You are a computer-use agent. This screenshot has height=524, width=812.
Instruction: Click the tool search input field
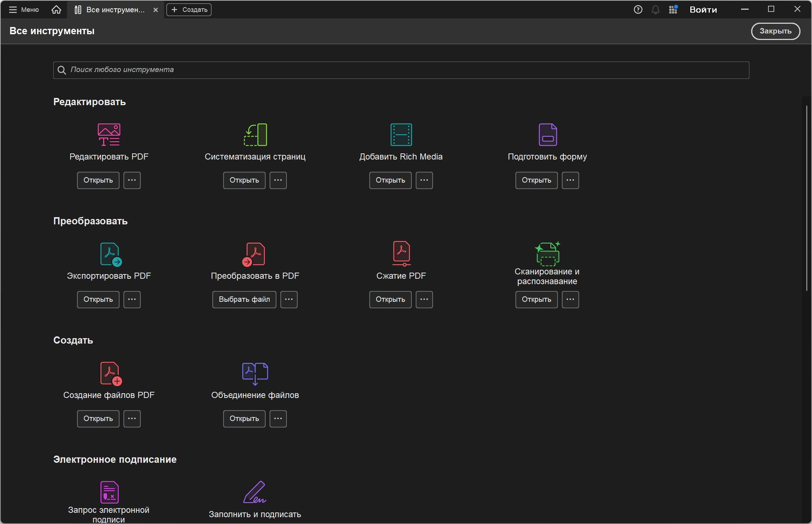pyautogui.click(x=401, y=70)
